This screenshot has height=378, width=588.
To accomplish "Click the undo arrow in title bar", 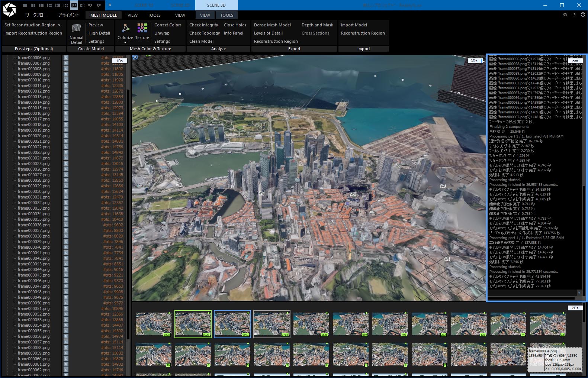I will pyautogui.click(x=90, y=5).
